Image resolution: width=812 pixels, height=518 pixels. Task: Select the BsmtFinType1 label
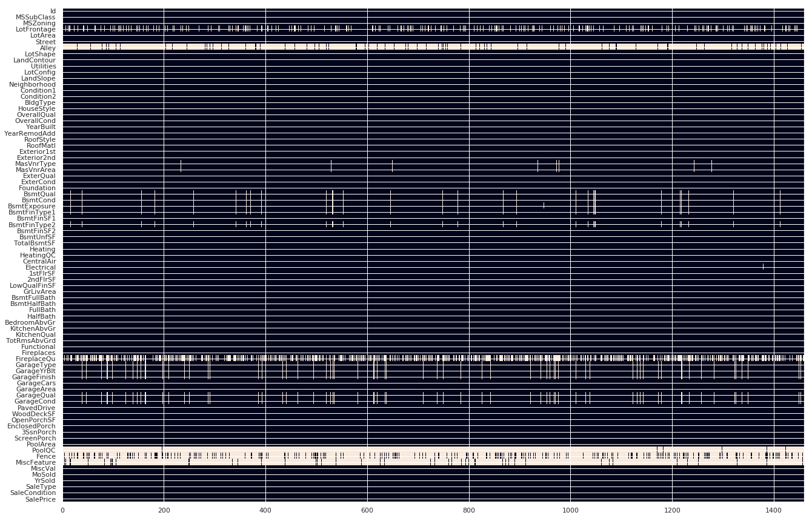click(32, 212)
